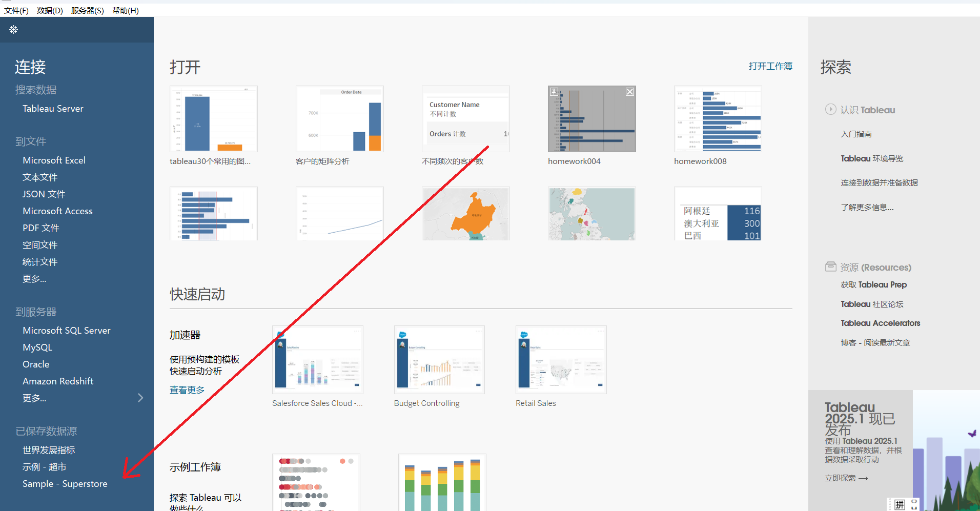Open the tableau30个常用的图 workbook thumbnail
Screen dimensions: 980x511
point(213,119)
